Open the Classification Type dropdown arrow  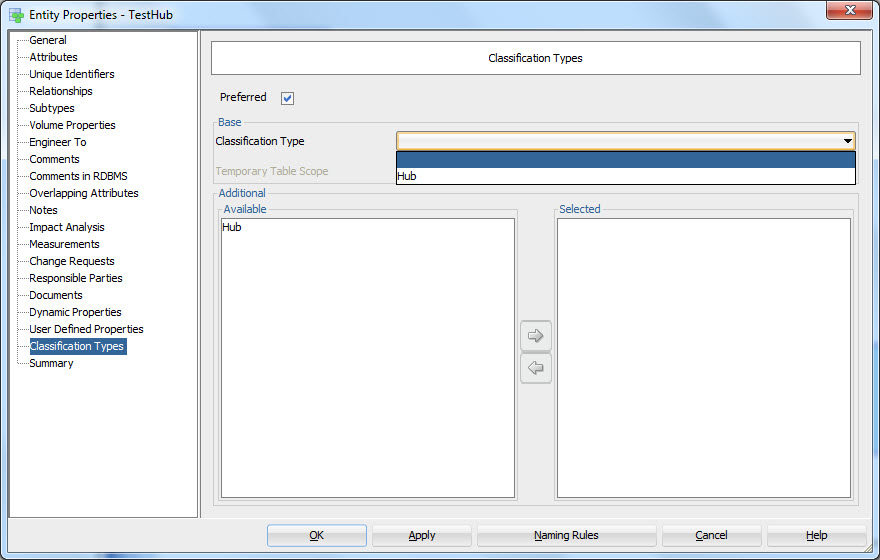848,142
